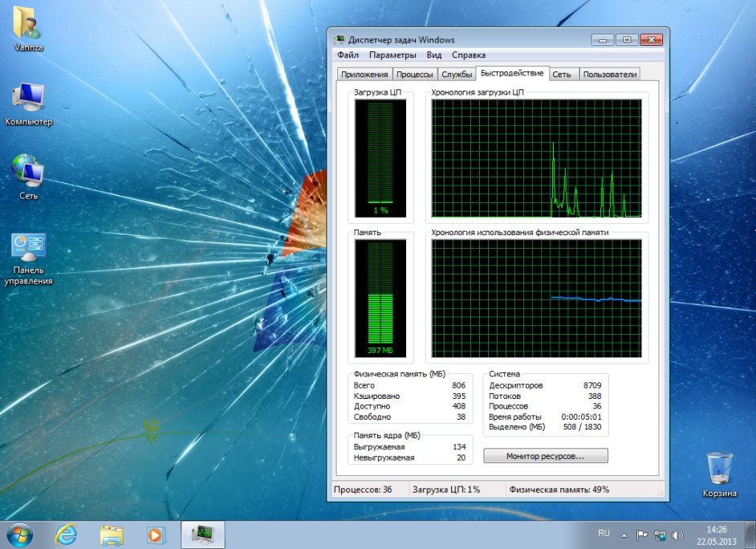The height and width of the screenshot is (549, 756).
Task: Open Windows Explorer folder on taskbar
Action: pyautogui.click(x=112, y=535)
